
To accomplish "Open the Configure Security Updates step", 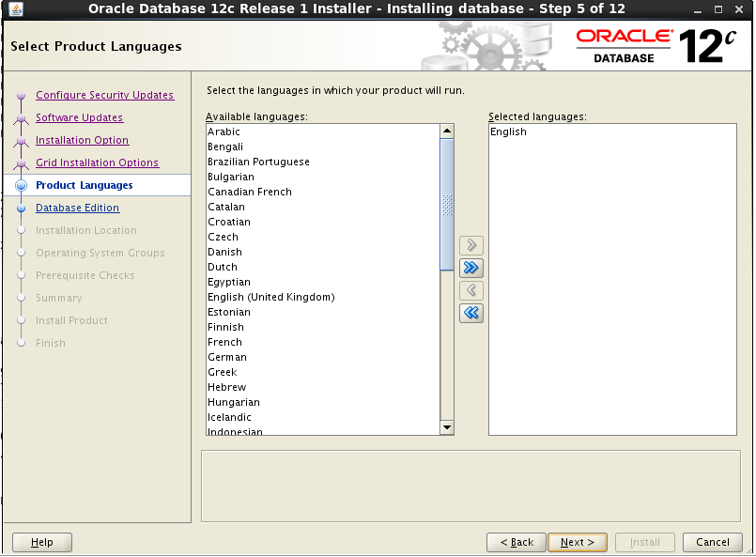I will [104, 95].
